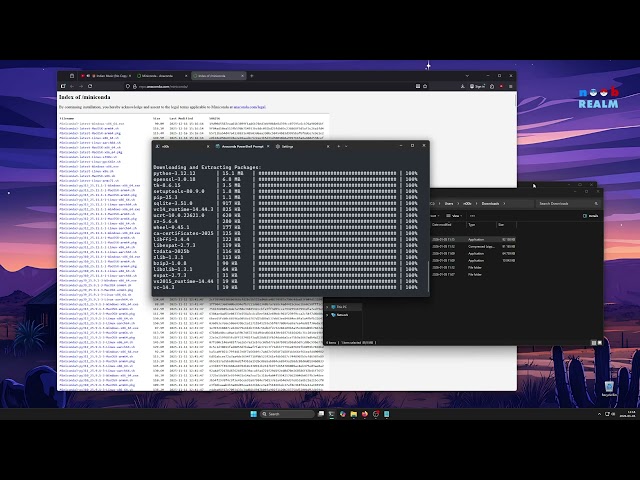The width and height of the screenshot is (640, 480).
Task: Open the Firefox View icon
Action: [72, 76]
